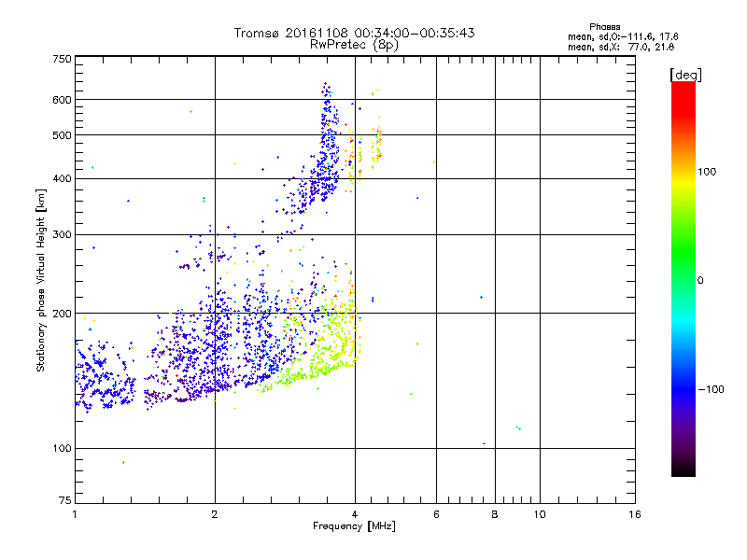Click the x-axis tick label '8'
Screen dimensions: 747x560
[x=495, y=514]
